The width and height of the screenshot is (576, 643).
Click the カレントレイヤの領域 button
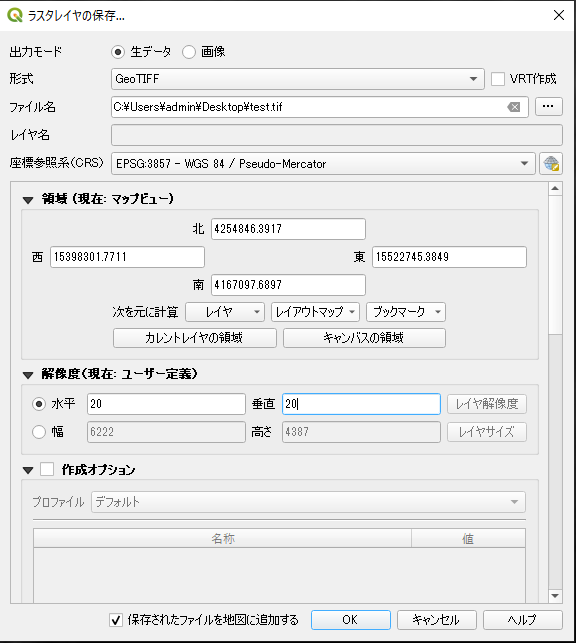point(195,338)
